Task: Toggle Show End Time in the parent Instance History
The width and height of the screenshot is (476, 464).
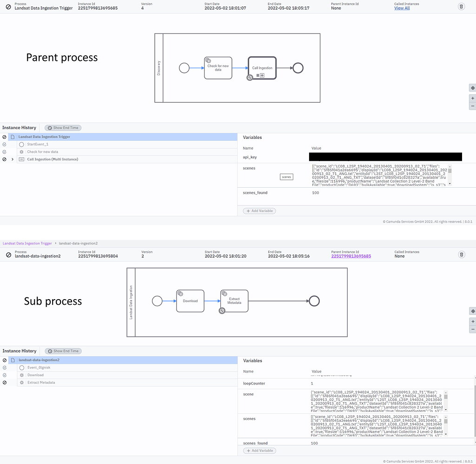Action: pyautogui.click(x=63, y=127)
